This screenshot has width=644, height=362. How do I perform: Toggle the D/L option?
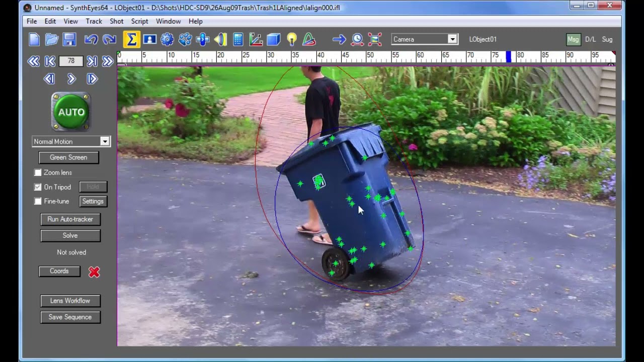[x=590, y=39]
